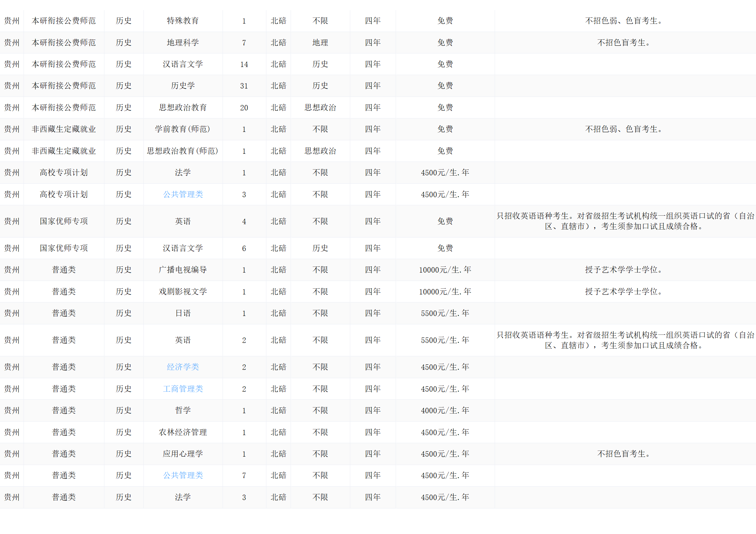Image resolution: width=756 pixels, height=534 pixels.
Task: Click the 4000元/生.年 tuition cell
Action: point(445,411)
